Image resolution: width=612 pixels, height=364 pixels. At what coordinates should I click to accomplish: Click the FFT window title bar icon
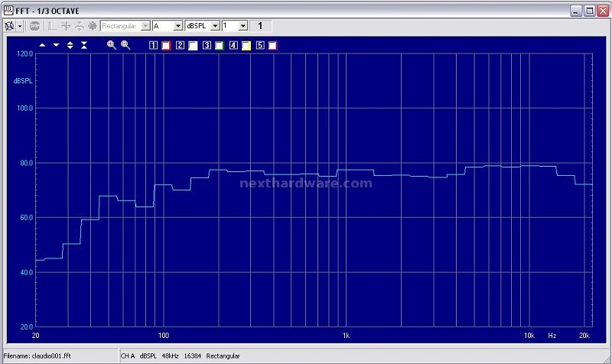[8, 10]
